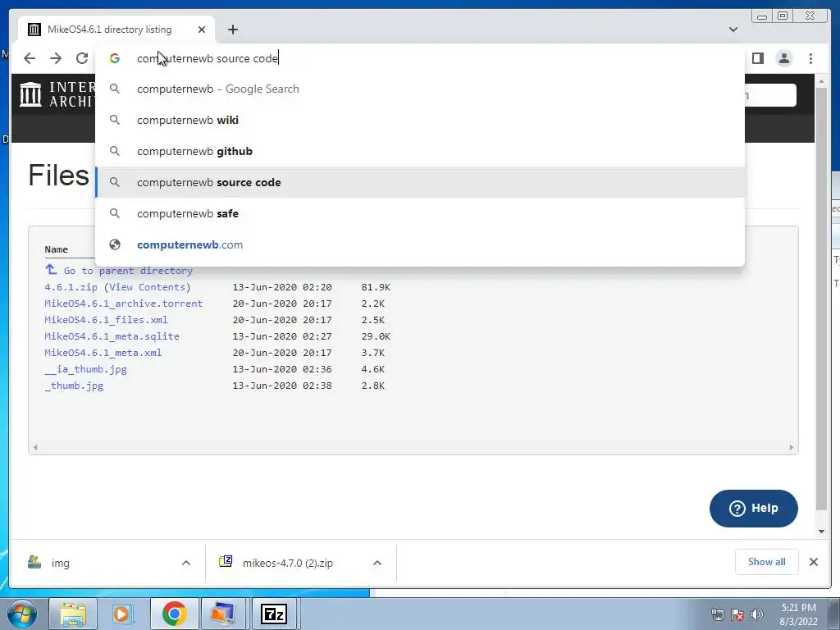Click the 29.0K size value

point(376,336)
